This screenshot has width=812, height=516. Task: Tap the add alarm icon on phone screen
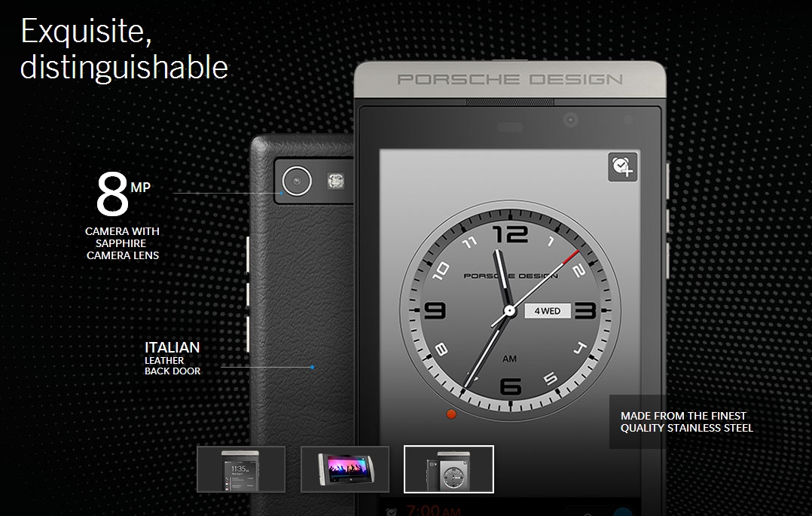coord(622,166)
